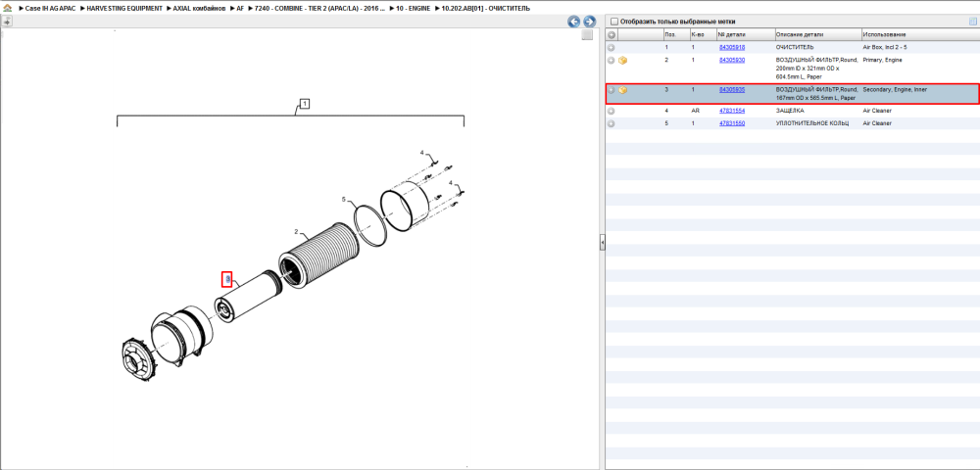Select the 'УПЛОТНИТЕЛЬНОЕ КОЛЬЦ' description cell
Viewport: 980px width, 470px height.
point(811,123)
